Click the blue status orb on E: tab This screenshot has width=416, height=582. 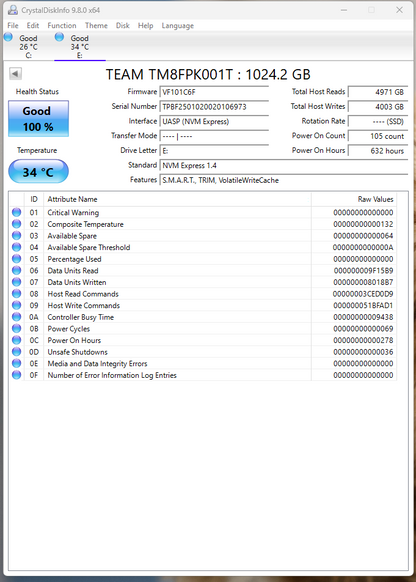click(59, 37)
